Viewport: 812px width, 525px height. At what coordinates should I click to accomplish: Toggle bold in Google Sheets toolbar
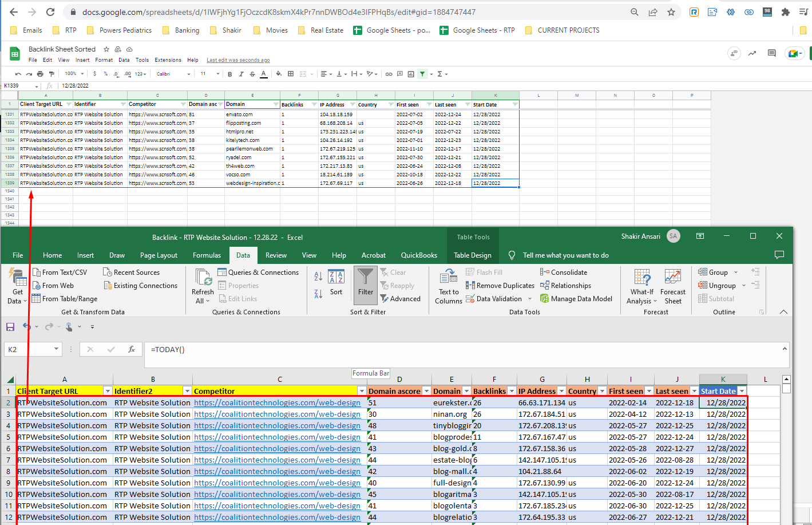click(x=230, y=74)
